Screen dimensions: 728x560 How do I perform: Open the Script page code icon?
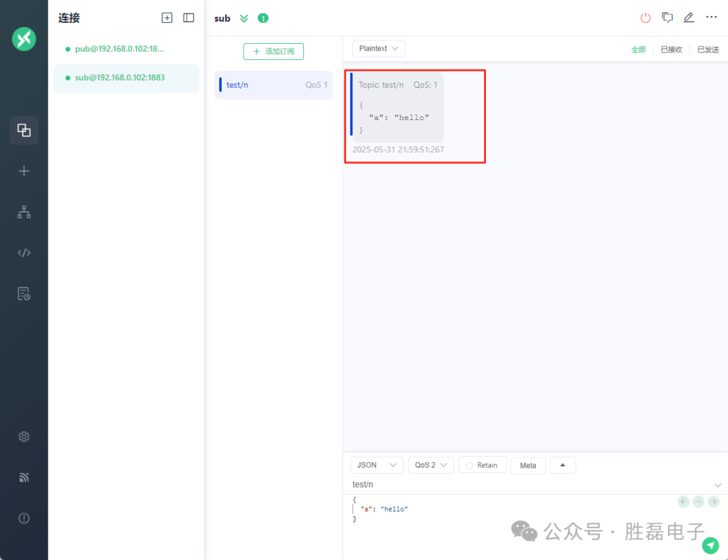click(24, 253)
